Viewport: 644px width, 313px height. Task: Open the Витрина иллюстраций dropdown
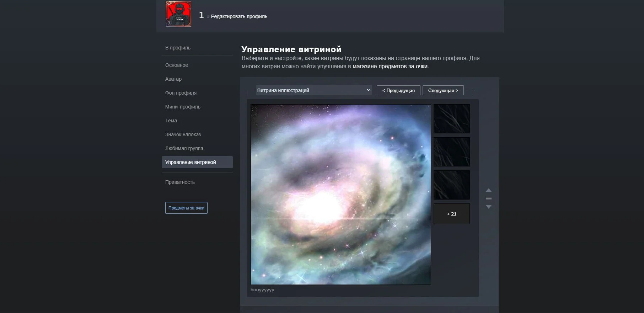coord(313,90)
